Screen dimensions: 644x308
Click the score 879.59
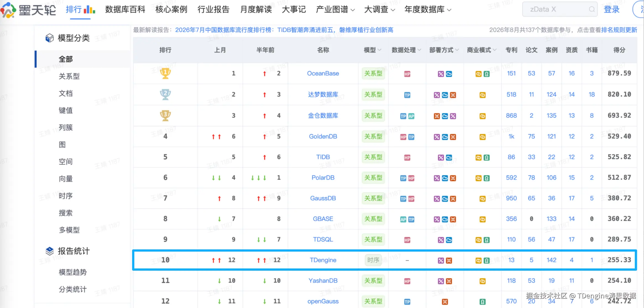coord(619,73)
